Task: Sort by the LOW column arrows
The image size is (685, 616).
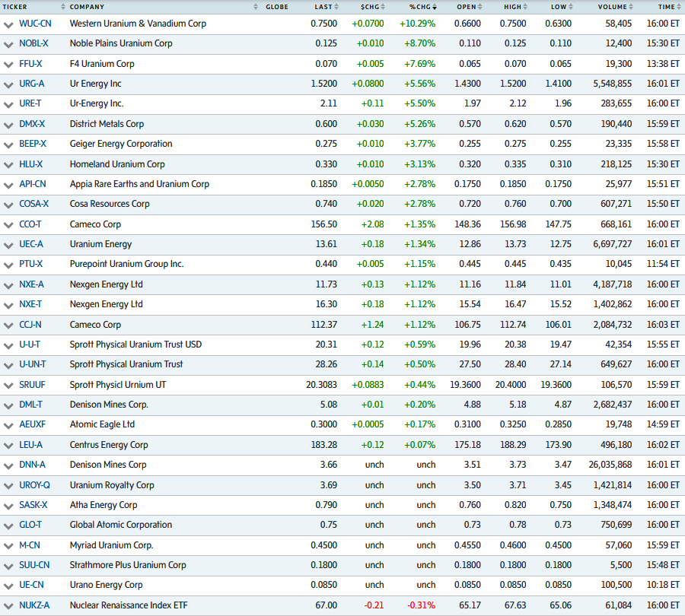Action: (x=571, y=7)
